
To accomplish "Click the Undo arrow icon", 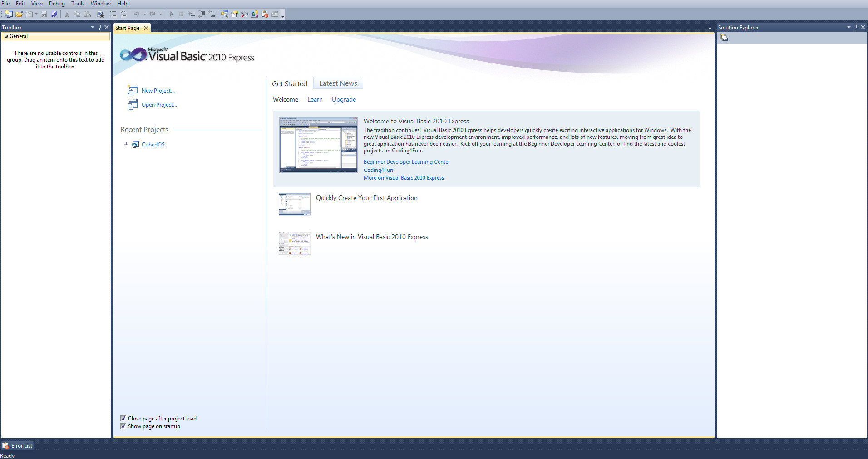I will pos(136,14).
